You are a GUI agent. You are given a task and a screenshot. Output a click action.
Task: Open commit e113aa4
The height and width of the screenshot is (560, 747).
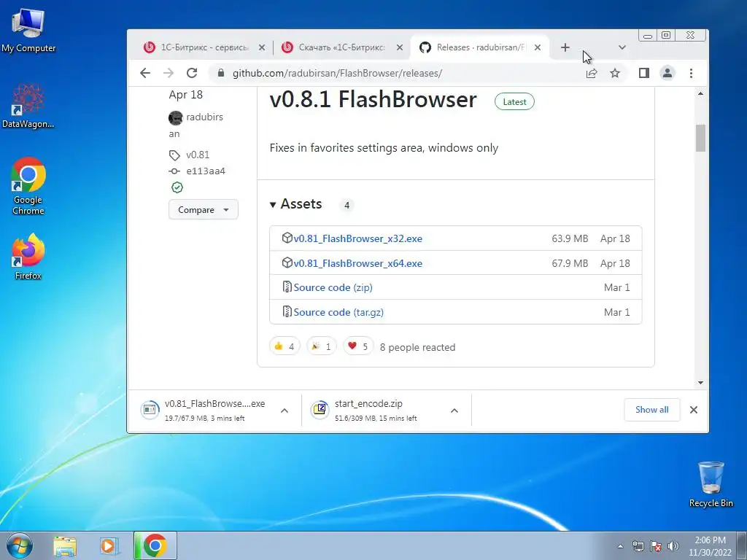205,171
